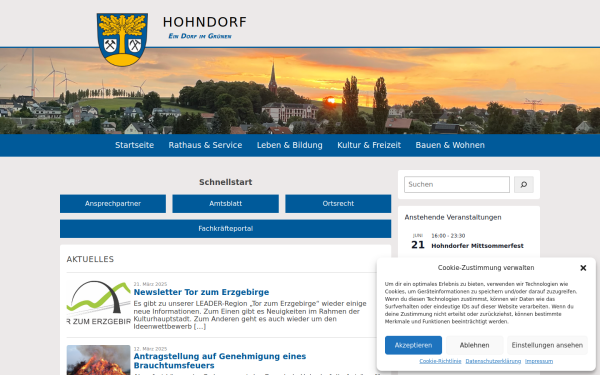The height and width of the screenshot is (375, 600).
Task: Click the 'Schnellstart' heading
Action: pos(225,182)
